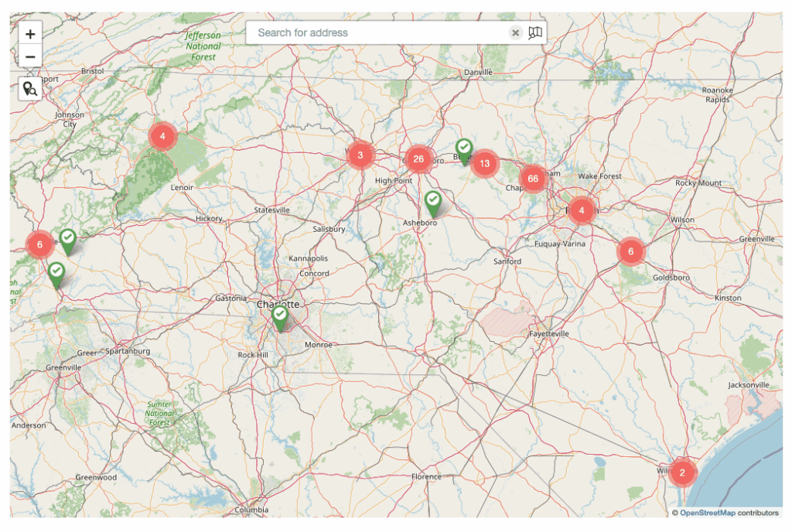Select the green check marker near Burlington

coord(463,149)
